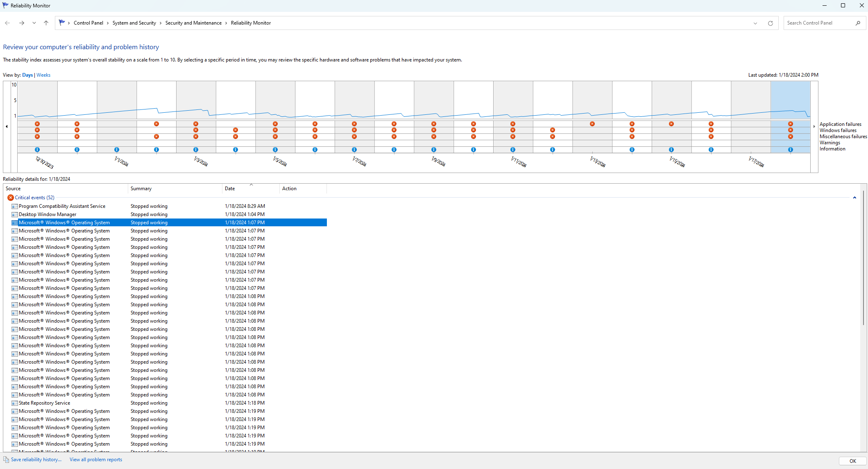868x469 pixels.
Task: Switch the chart view to Days
Action: point(27,75)
